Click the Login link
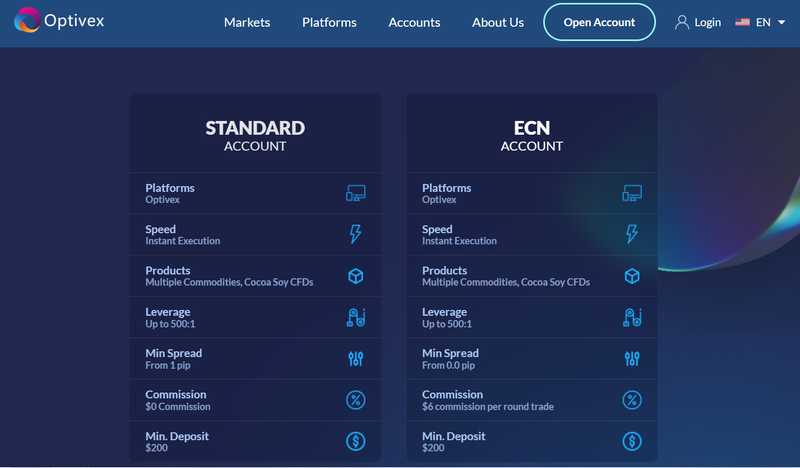The image size is (800, 468). point(708,22)
